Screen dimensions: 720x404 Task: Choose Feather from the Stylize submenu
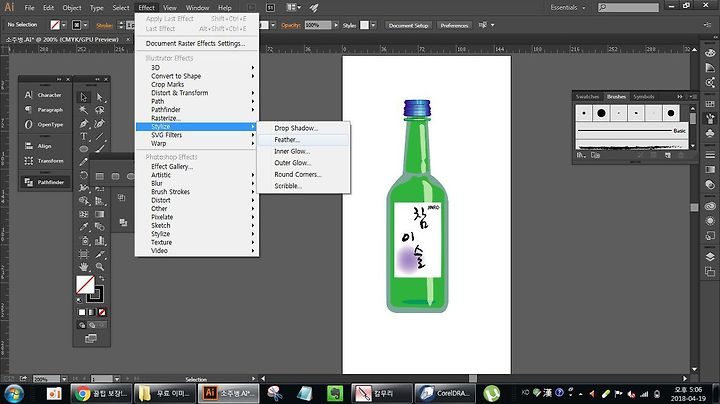coord(304,140)
